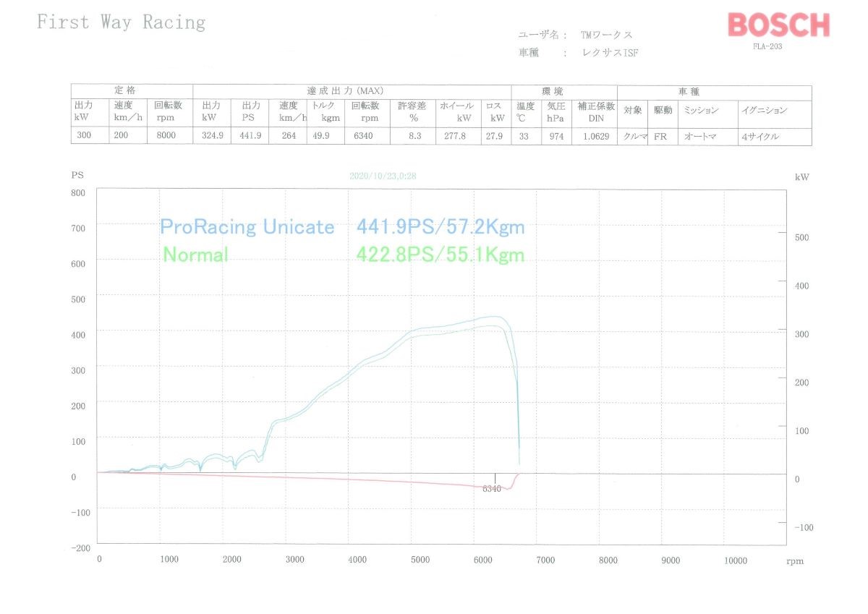868x614 pixels.
Task: Select the green Normal legend label
Action: [195, 255]
